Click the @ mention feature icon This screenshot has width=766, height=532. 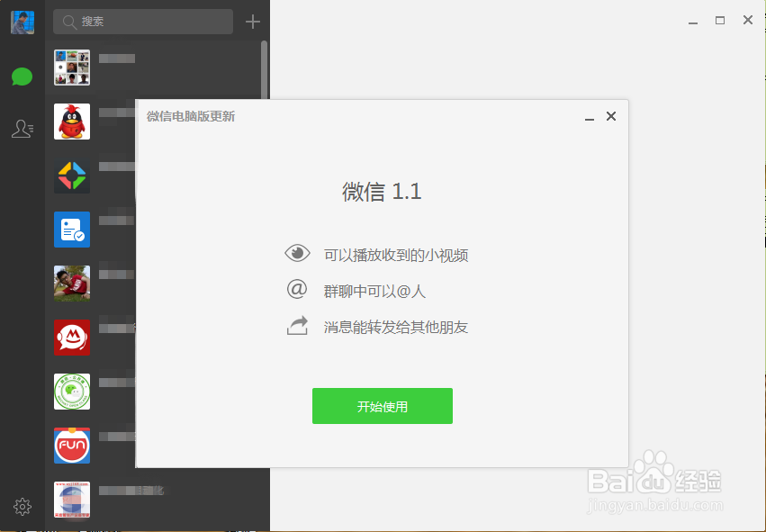[297, 291]
